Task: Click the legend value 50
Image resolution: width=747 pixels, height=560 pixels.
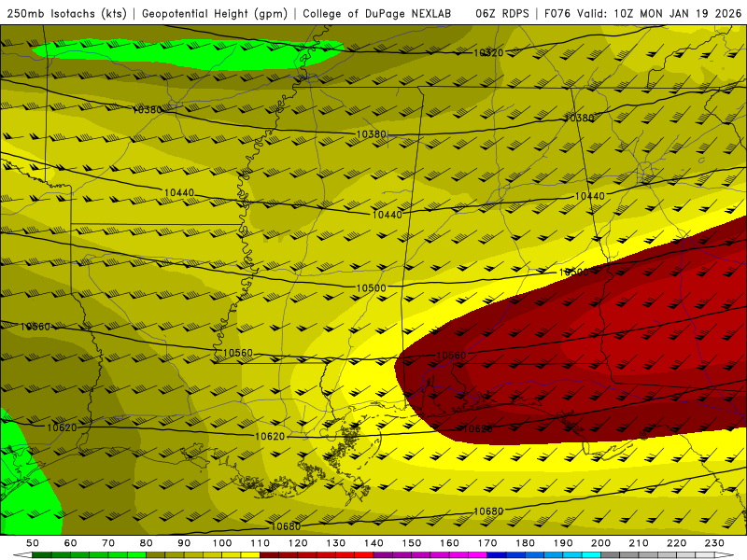Action: coord(33,543)
